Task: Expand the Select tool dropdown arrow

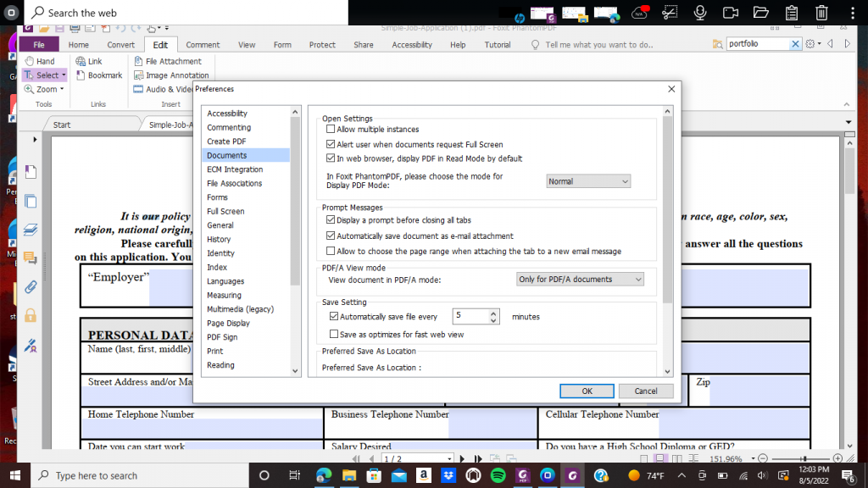Action: [x=64, y=75]
